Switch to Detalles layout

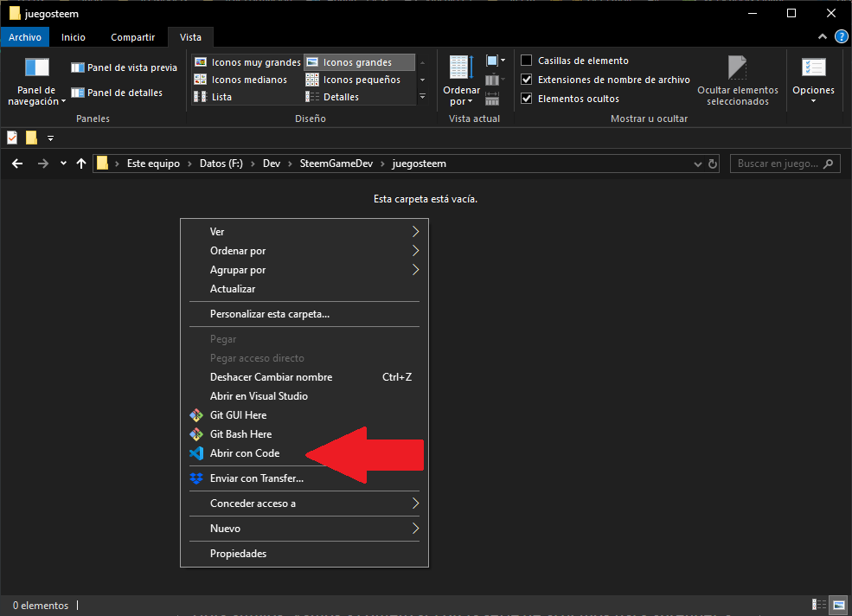(x=332, y=97)
